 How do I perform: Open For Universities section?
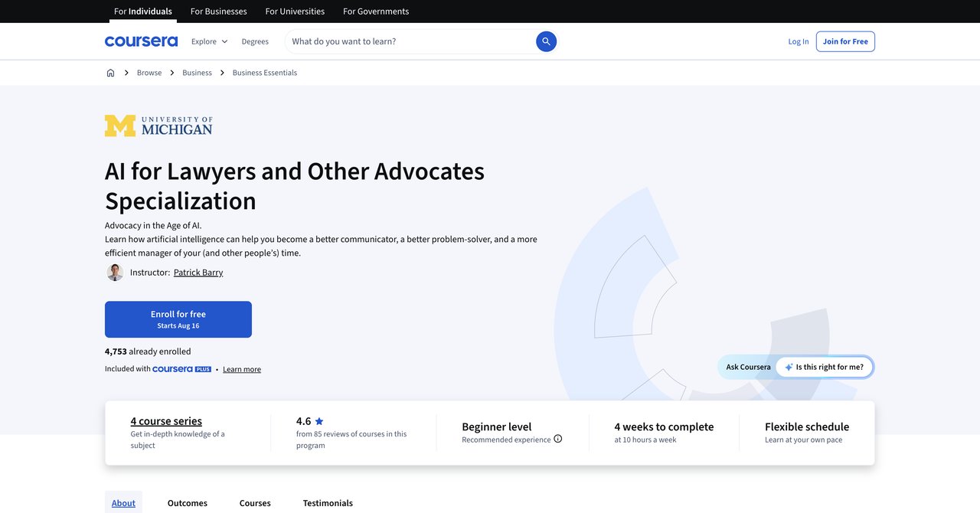point(295,11)
